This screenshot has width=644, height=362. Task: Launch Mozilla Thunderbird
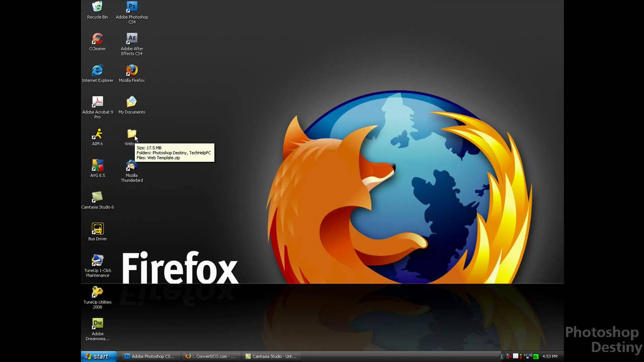132,166
